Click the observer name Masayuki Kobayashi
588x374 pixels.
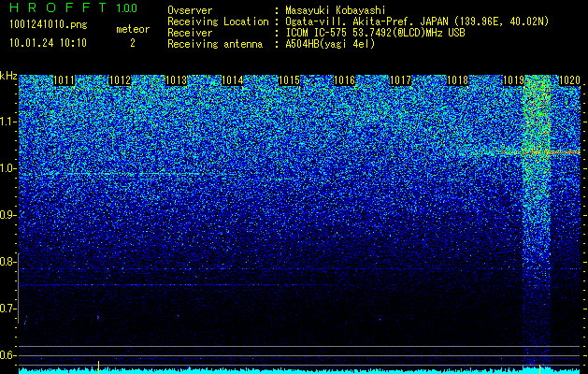click(336, 10)
